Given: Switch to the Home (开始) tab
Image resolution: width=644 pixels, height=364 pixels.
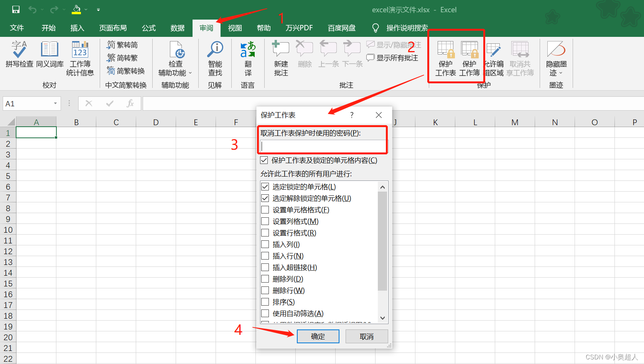Looking at the screenshot, I should click(x=49, y=28).
